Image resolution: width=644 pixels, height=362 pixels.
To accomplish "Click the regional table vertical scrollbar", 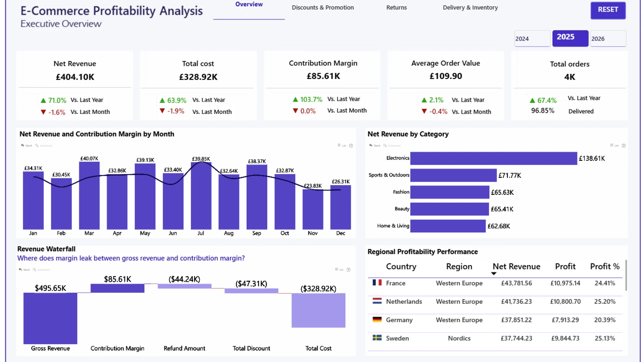I will 626,275.
